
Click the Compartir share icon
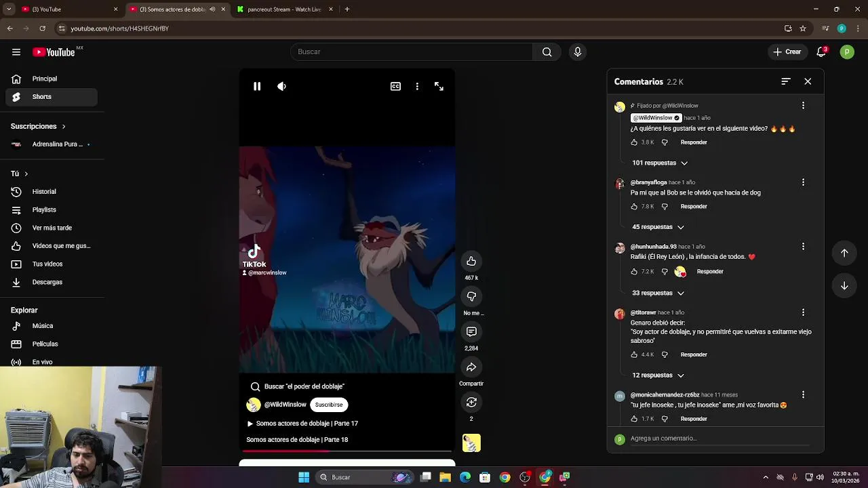tap(471, 367)
